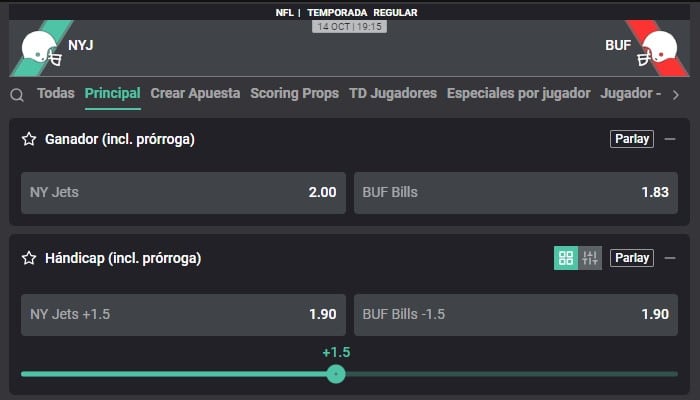Bet on NY Jets at 2.00
The image size is (700, 400).
[x=183, y=192]
